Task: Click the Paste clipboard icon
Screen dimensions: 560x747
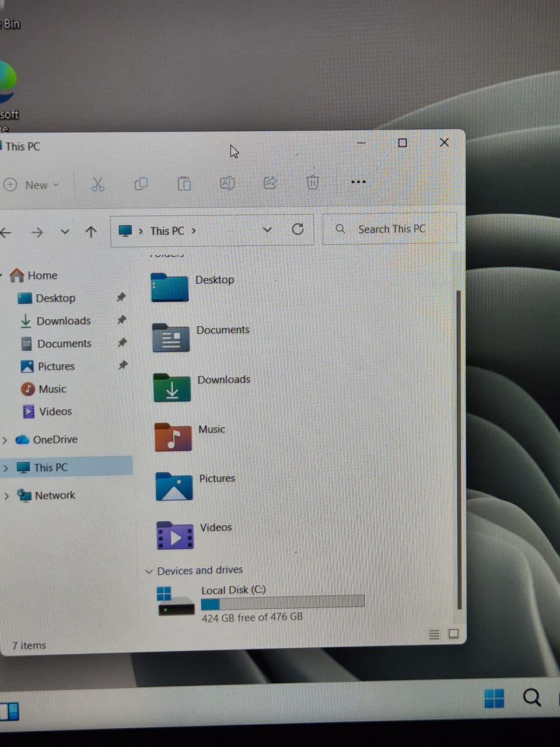Action: pyautogui.click(x=184, y=183)
